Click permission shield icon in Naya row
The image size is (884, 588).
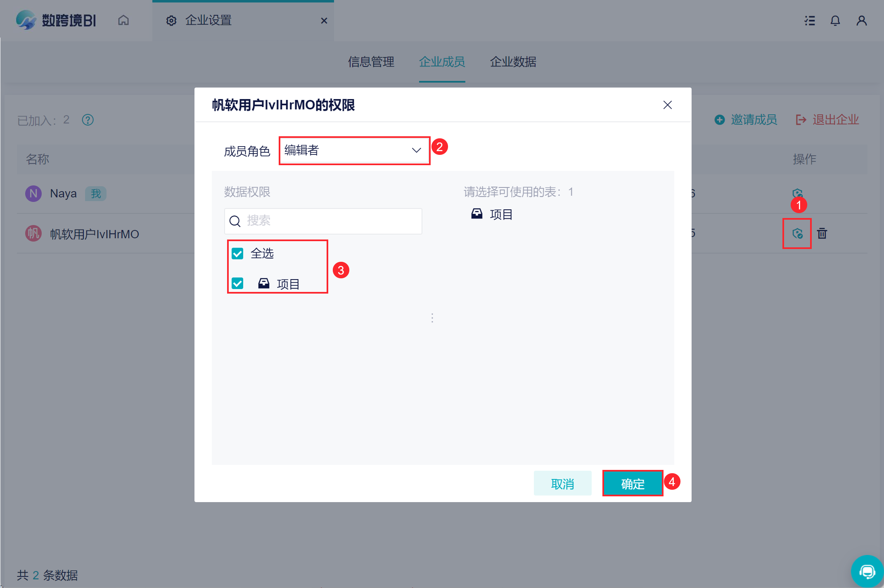[x=797, y=193]
